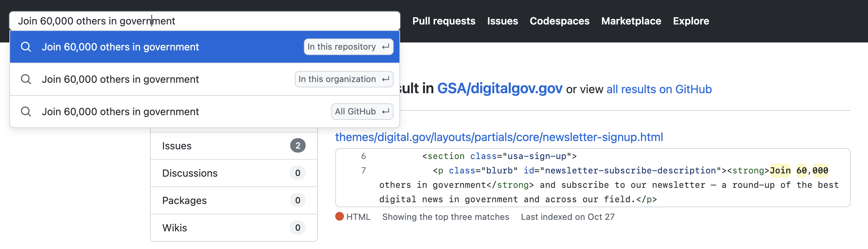Screen dimensions: 868x249
Task: Filter results by Packages
Action: [x=234, y=200]
